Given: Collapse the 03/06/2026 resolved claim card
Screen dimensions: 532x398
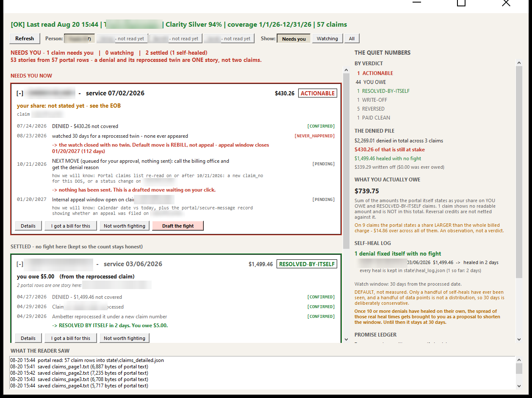Looking at the screenshot, I should click(x=20, y=264).
